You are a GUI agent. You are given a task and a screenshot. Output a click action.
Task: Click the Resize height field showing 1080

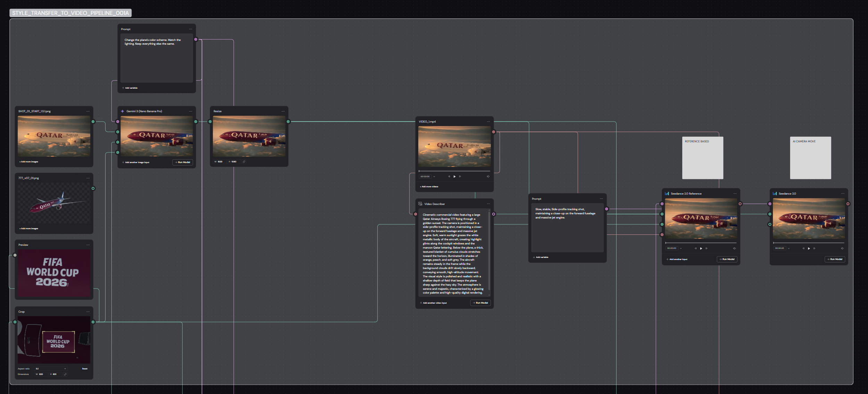pos(234,162)
